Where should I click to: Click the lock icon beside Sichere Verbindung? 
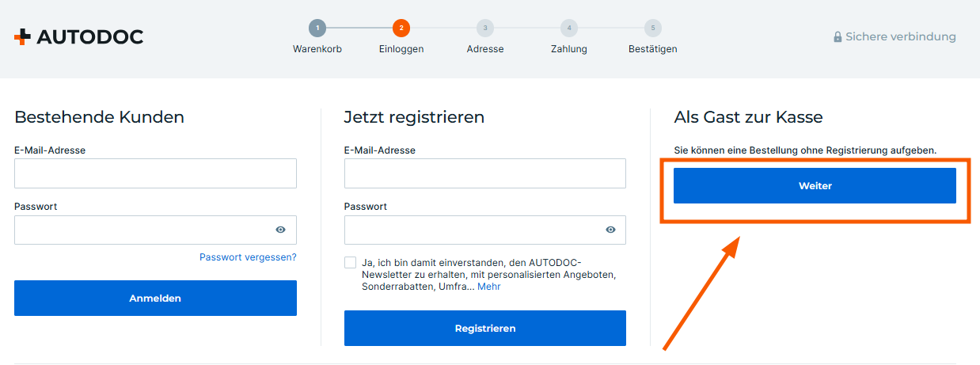coord(838,37)
